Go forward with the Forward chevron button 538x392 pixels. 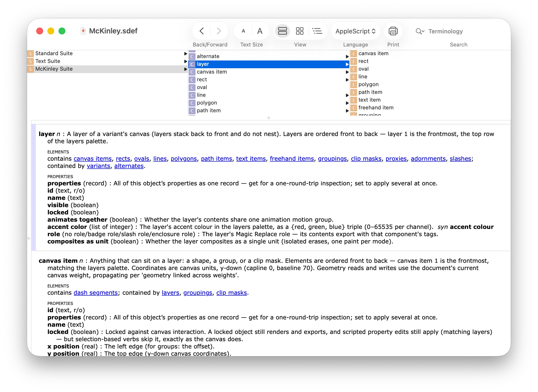click(x=219, y=31)
